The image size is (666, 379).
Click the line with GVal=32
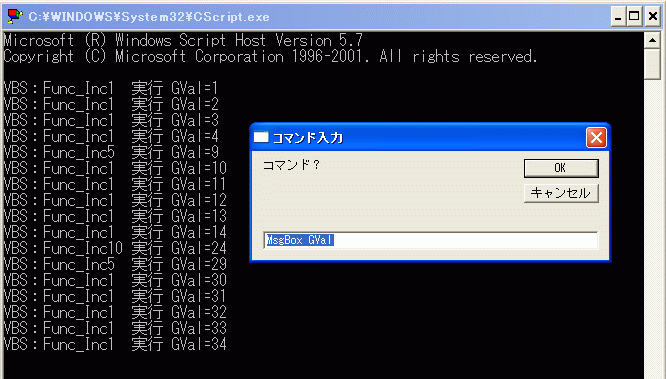click(115, 312)
